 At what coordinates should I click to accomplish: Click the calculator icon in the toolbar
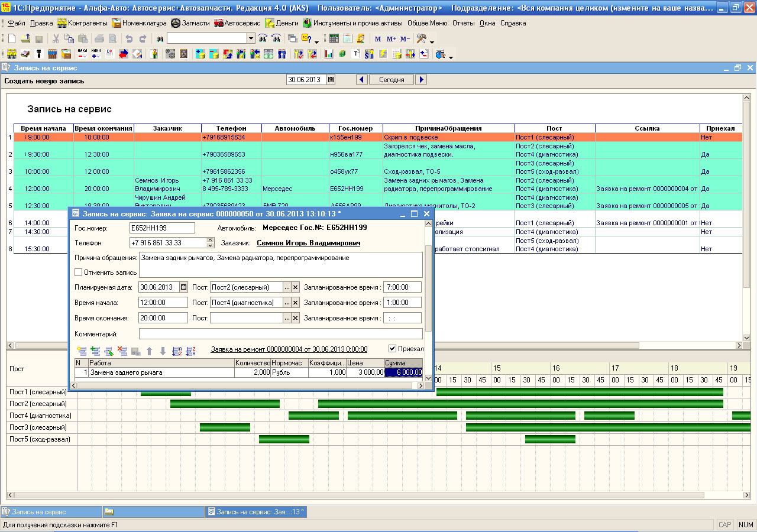tap(334, 38)
